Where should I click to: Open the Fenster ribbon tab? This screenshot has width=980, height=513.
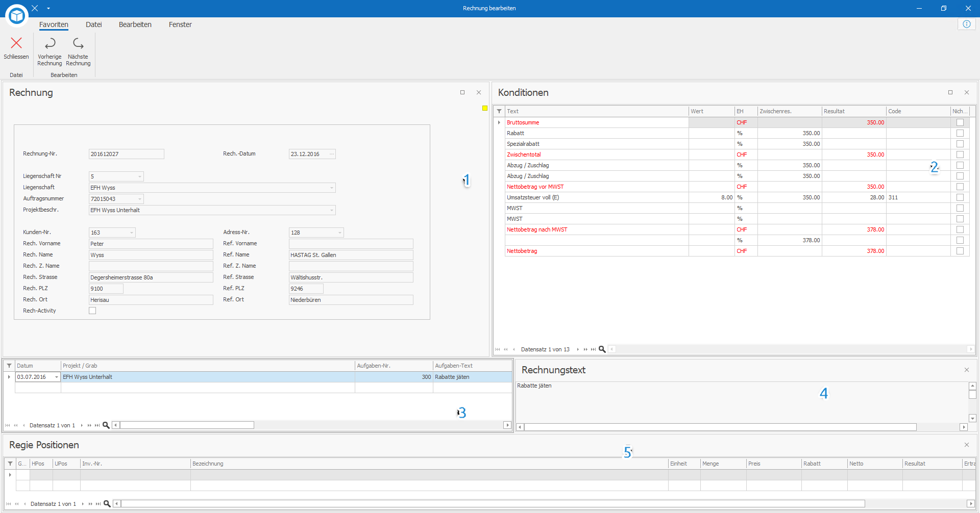[180, 24]
